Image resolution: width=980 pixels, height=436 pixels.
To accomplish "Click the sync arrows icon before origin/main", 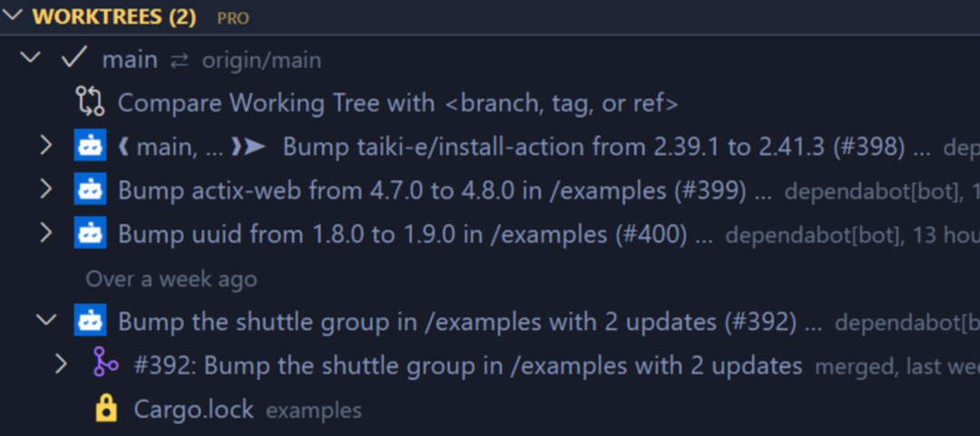I will (180, 61).
